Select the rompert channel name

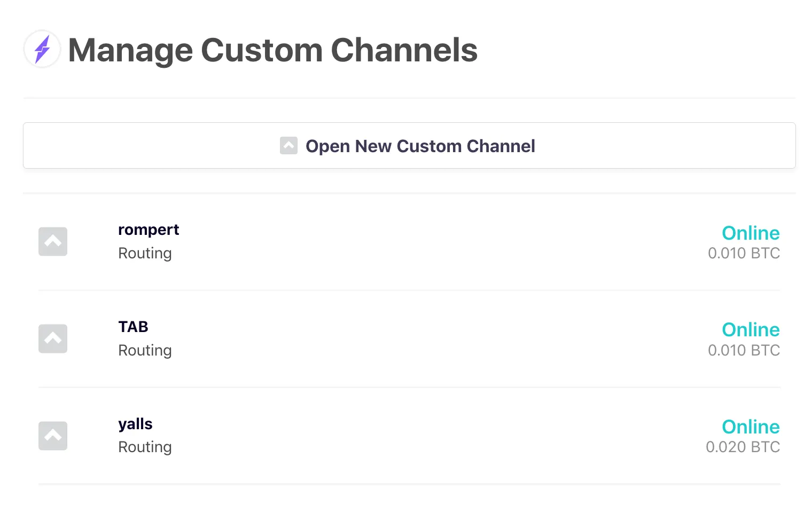pyautogui.click(x=149, y=230)
